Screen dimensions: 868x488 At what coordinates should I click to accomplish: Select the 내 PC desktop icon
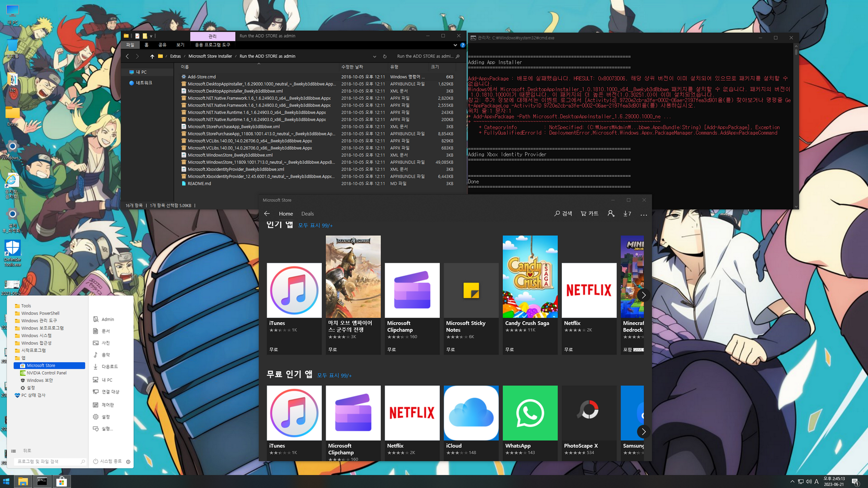coord(13,14)
